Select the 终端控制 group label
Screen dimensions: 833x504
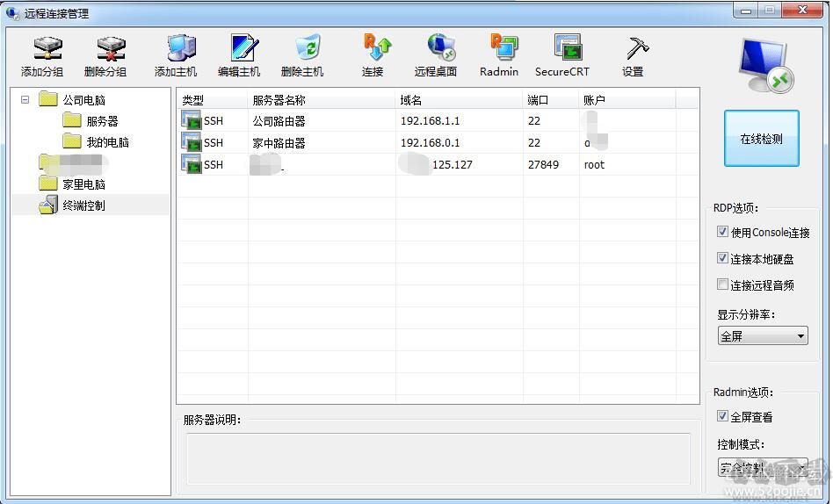tap(84, 205)
